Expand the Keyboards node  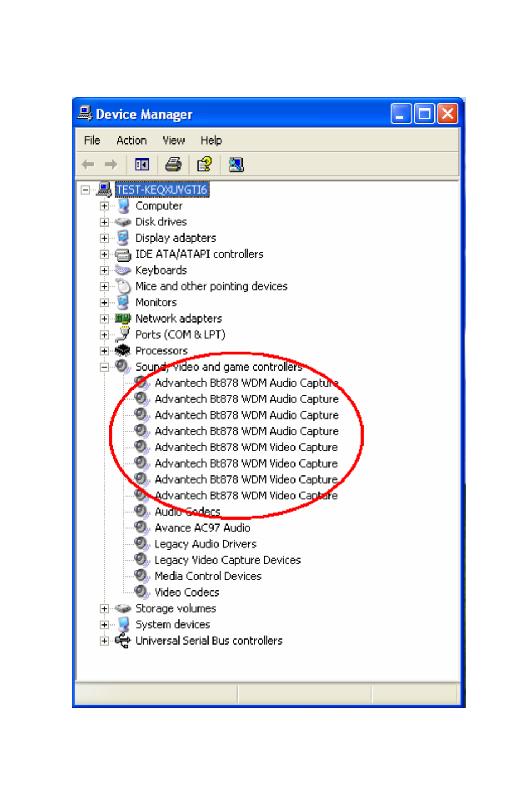(104, 271)
